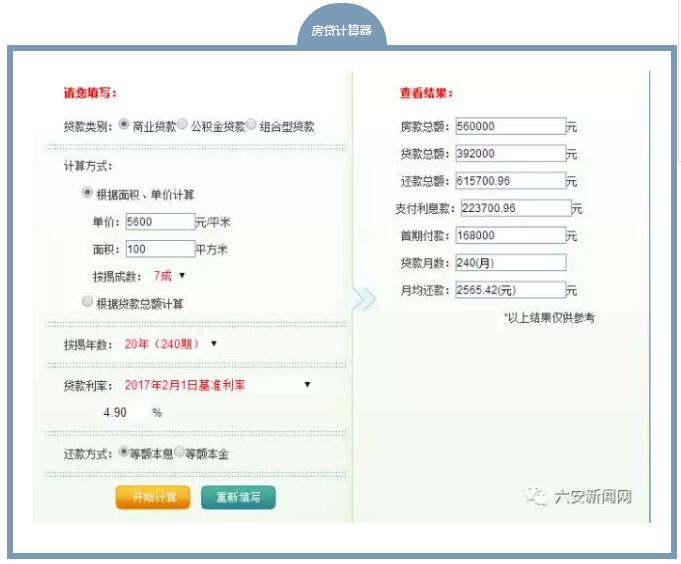Click the WeChat logo icon near 六安新闻网
Image resolution: width=681 pixels, height=564 pixels.
point(537,497)
